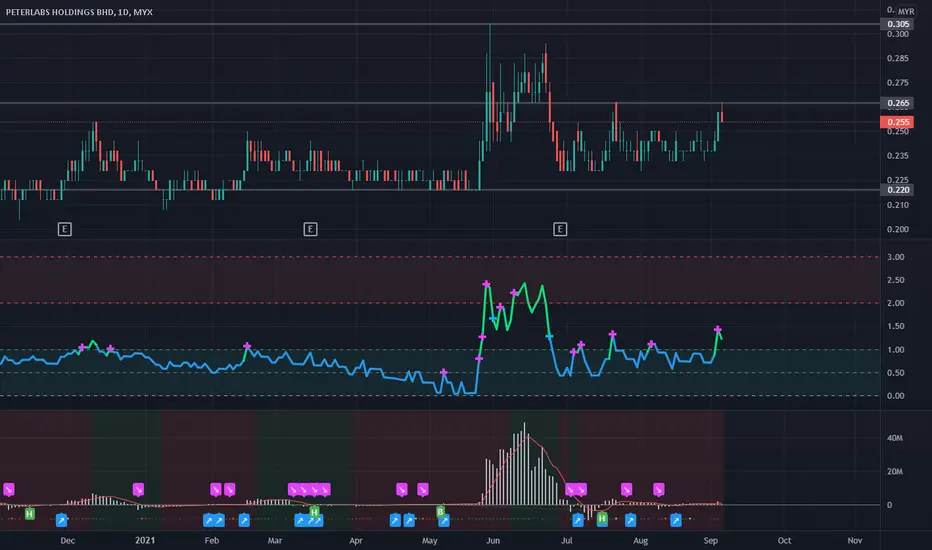Click the first pink down-arrow signal before December

point(8,489)
